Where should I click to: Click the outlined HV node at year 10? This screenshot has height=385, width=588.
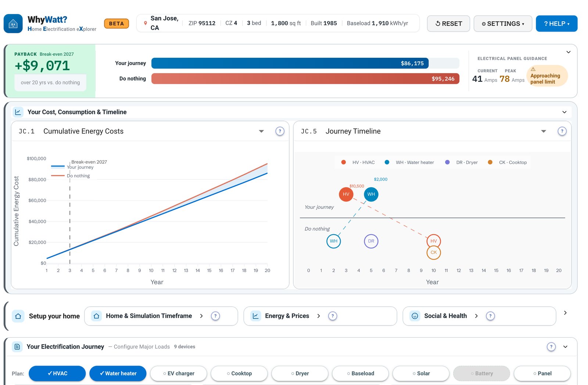point(434,241)
